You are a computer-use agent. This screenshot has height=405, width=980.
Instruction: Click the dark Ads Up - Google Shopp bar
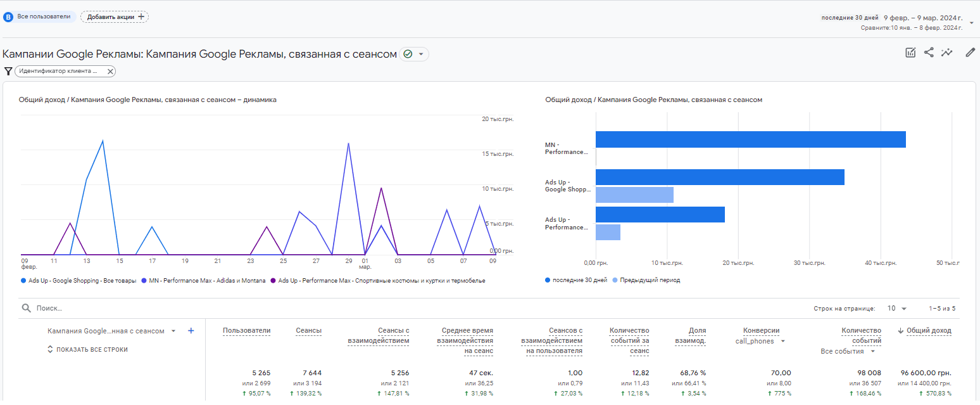pos(720,177)
